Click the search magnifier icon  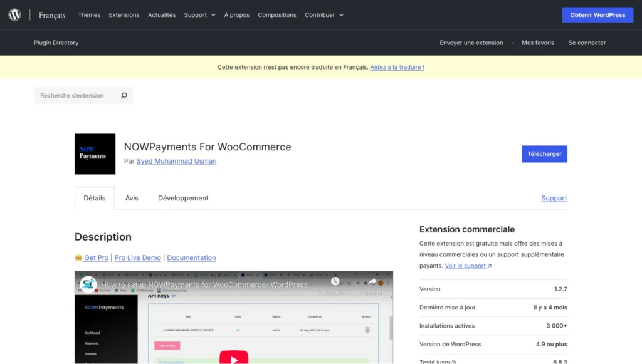pos(124,95)
